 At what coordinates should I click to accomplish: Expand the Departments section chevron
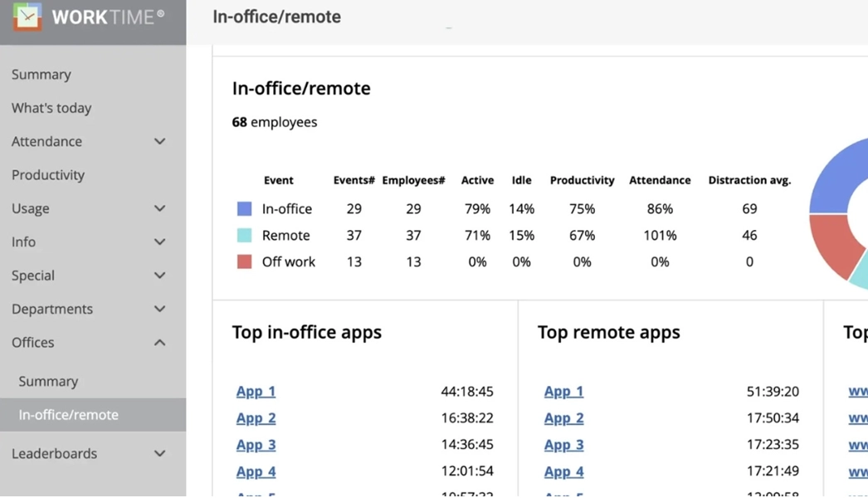point(159,309)
